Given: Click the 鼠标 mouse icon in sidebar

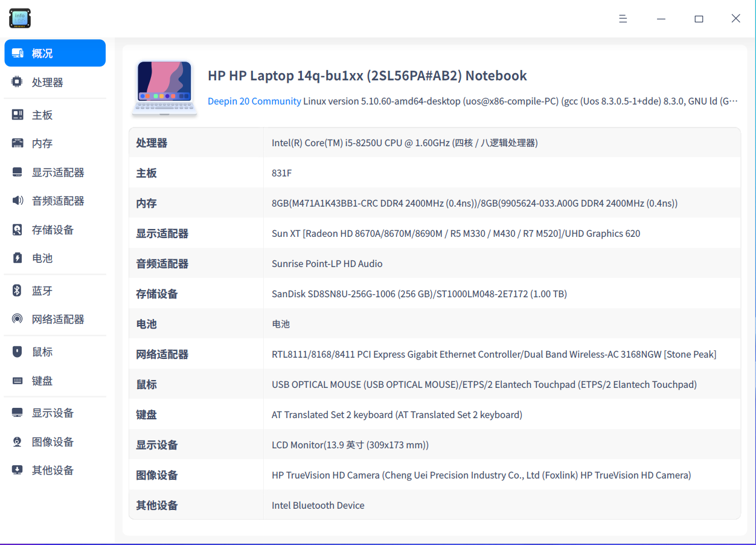Looking at the screenshot, I should [18, 352].
